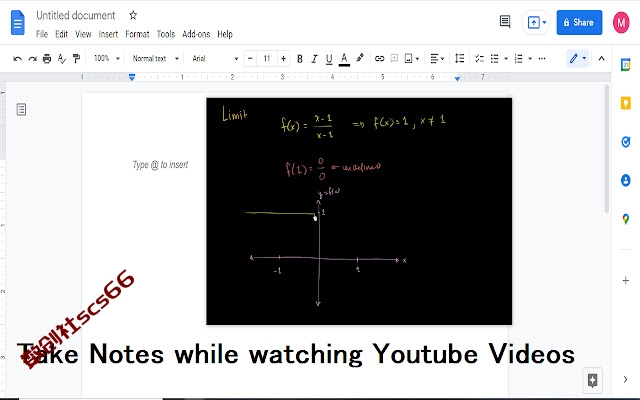
Task: Open the Arial font dropdown
Action: point(215,59)
